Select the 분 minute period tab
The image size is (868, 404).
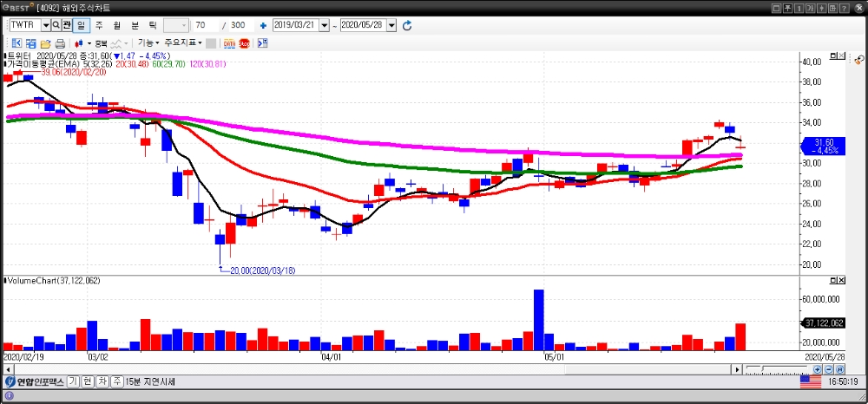tap(135, 25)
